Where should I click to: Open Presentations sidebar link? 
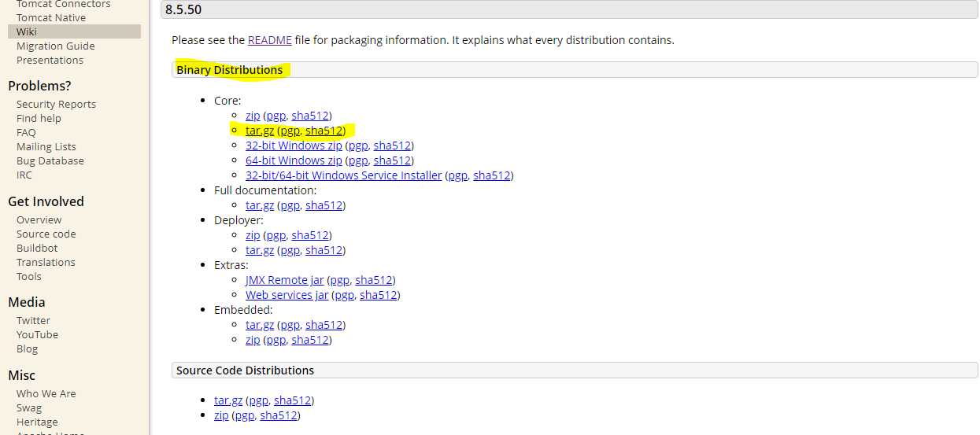click(50, 60)
